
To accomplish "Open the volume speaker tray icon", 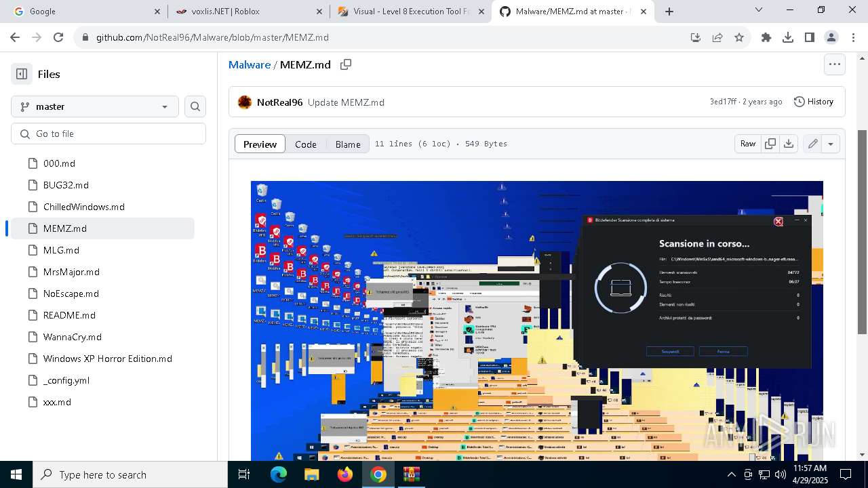I will (781, 474).
